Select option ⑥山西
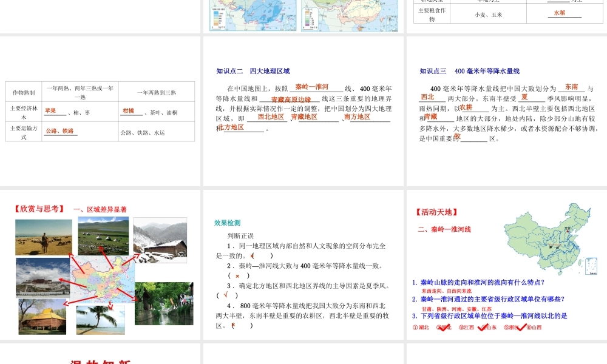This screenshot has width=607, height=364. point(534,327)
